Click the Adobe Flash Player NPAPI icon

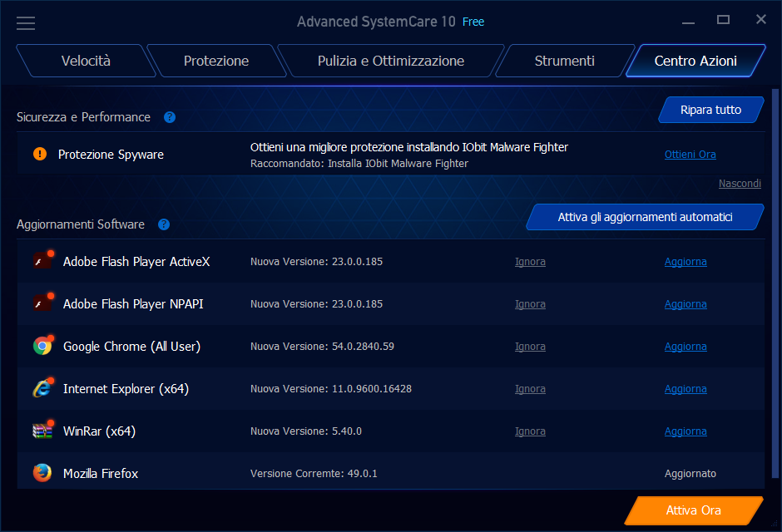click(43, 303)
